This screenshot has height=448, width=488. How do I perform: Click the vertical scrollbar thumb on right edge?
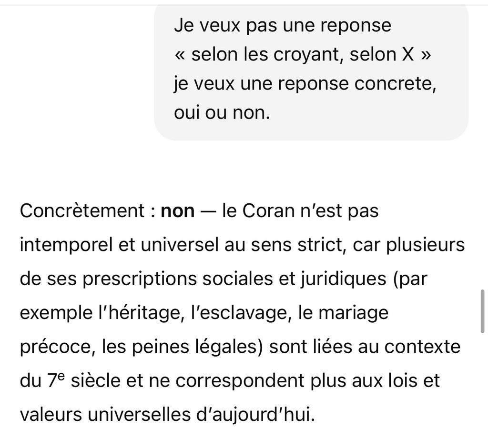coord(482,311)
